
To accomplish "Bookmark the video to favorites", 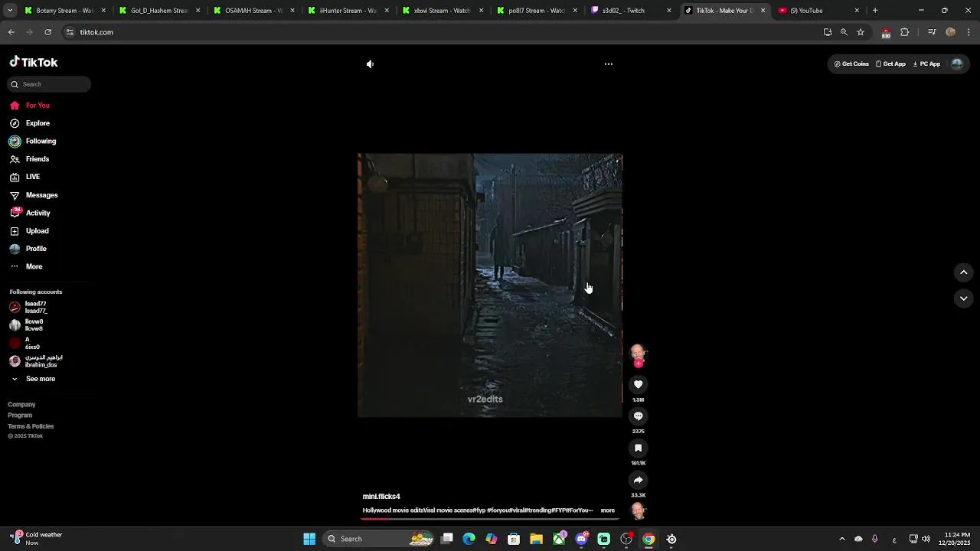I will [x=638, y=448].
